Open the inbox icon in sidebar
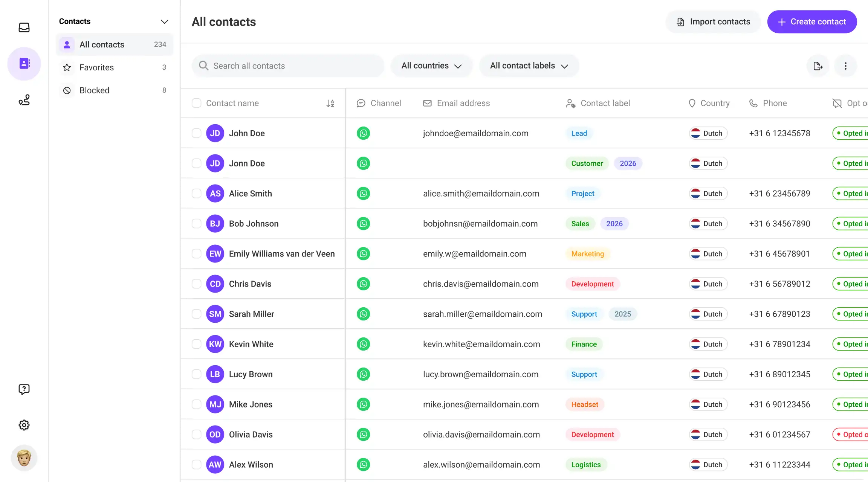The width and height of the screenshot is (868, 482). [x=24, y=27]
